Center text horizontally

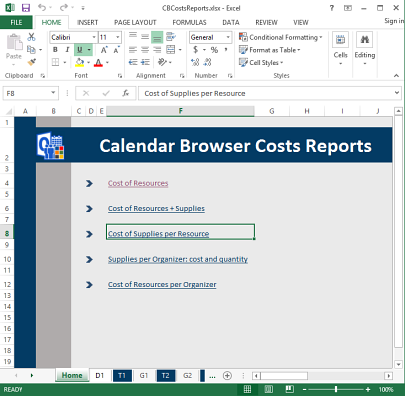[145, 50]
